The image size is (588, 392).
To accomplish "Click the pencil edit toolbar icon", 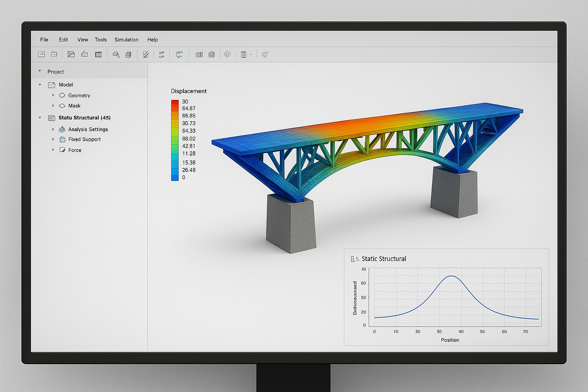I will [146, 55].
